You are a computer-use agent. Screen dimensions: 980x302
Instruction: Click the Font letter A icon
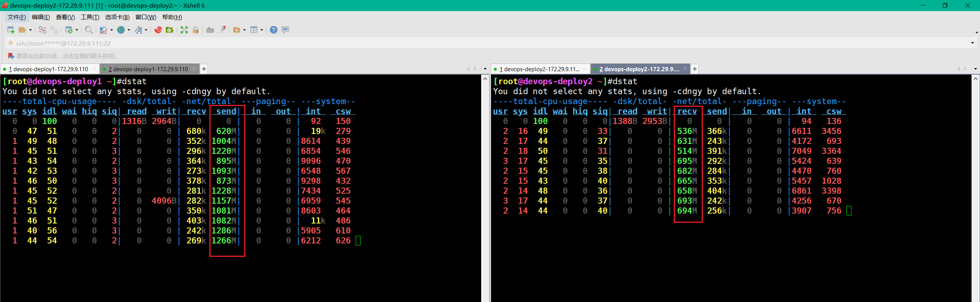138,30
